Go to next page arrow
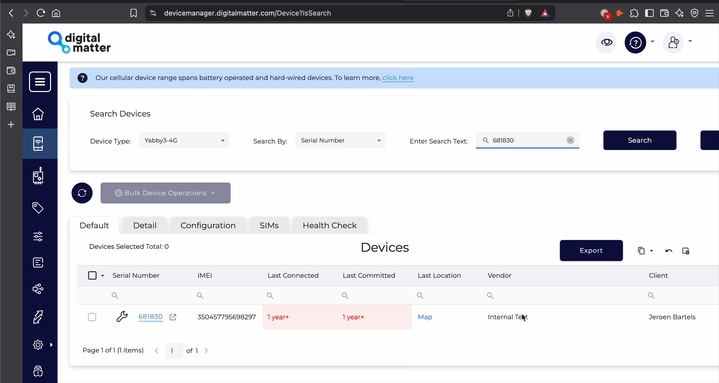 click(206, 350)
